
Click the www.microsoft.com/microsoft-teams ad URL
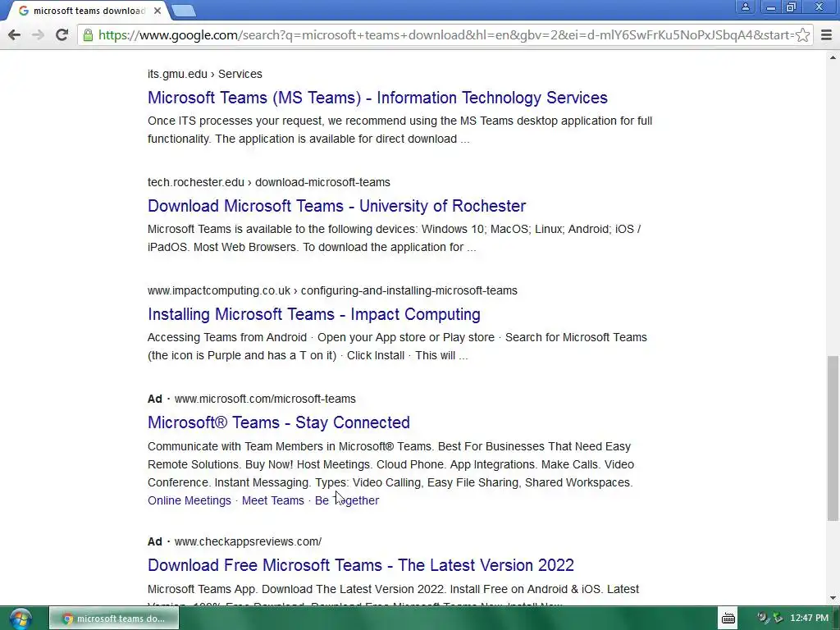(x=265, y=399)
